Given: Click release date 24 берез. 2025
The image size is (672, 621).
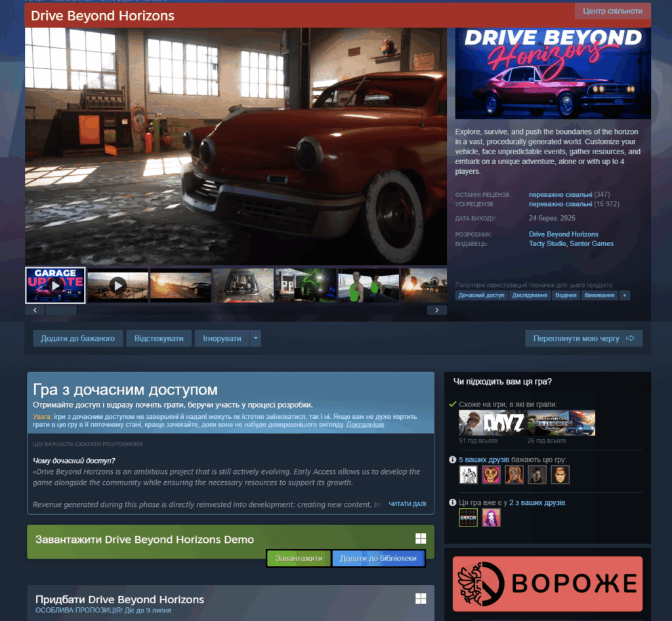Looking at the screenshot, I should (x=552, y=218).
